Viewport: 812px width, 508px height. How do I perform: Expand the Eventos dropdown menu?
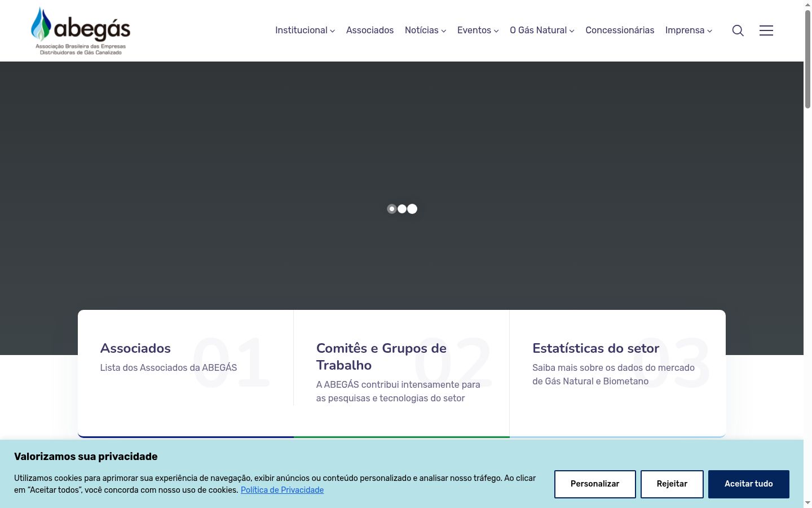tap(478, 30)
